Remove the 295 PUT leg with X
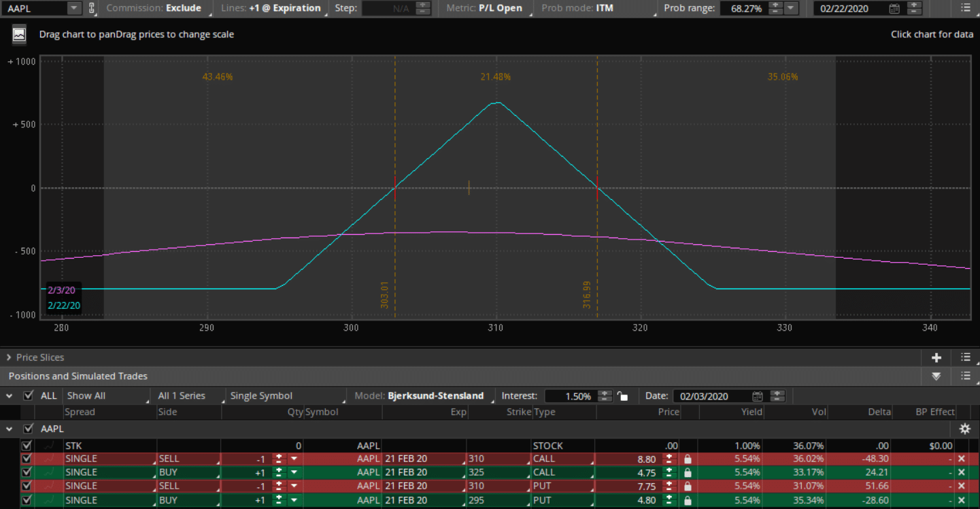The image size is (980, 509). tap(962, 499)
